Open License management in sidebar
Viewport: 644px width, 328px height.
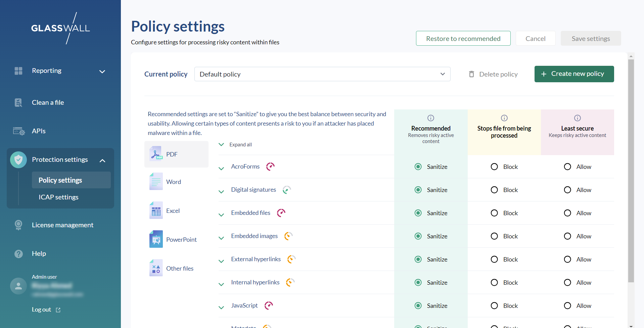coord(62,225)
